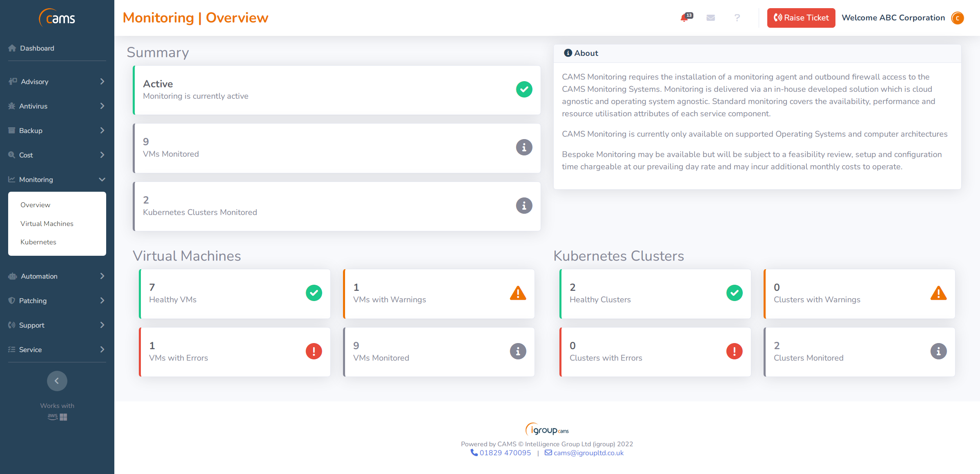Viewport: 980px width, 474px height.
Task: Click the warning icon on VMs with Warnings card
Action: [x=518, y=293]
